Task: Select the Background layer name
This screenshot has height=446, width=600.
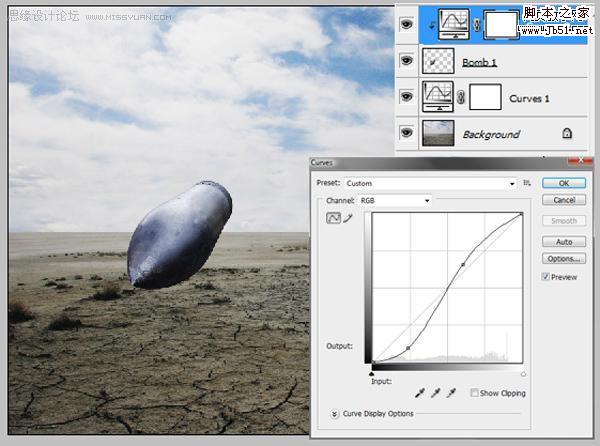Action: [491, 134]
